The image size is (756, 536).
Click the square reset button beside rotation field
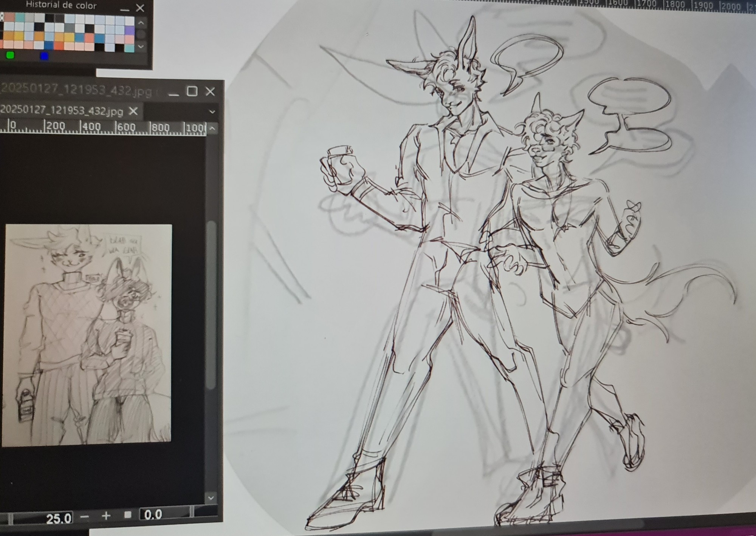coord(128,515)
